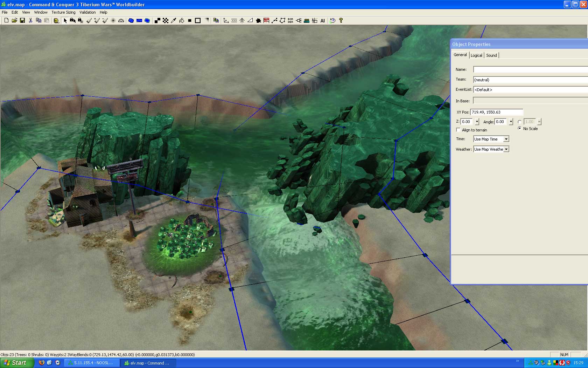
Task: Open the File menu
Action: click(x=5, y=12)
